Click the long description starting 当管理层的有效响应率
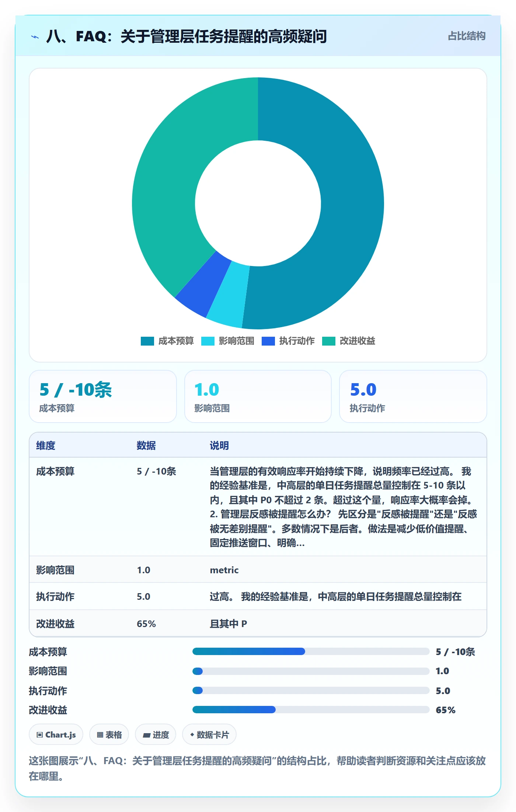 tap(344, 507)
